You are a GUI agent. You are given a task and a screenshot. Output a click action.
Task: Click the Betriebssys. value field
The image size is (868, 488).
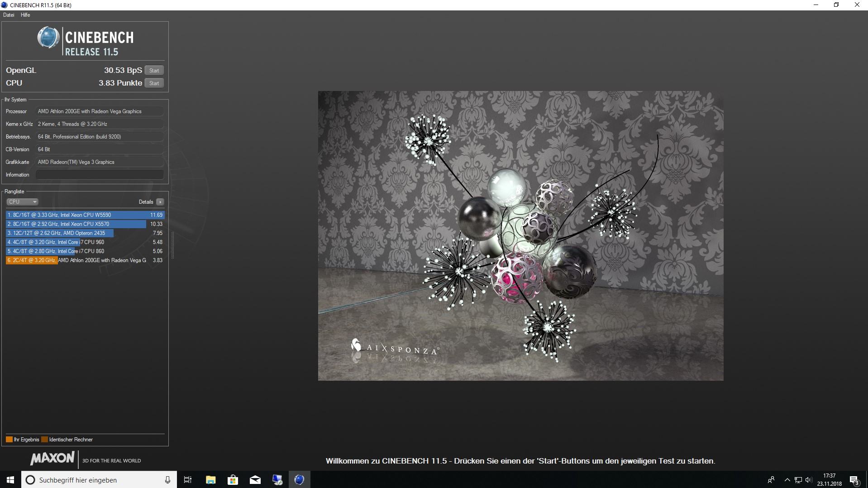coord(100,137)
